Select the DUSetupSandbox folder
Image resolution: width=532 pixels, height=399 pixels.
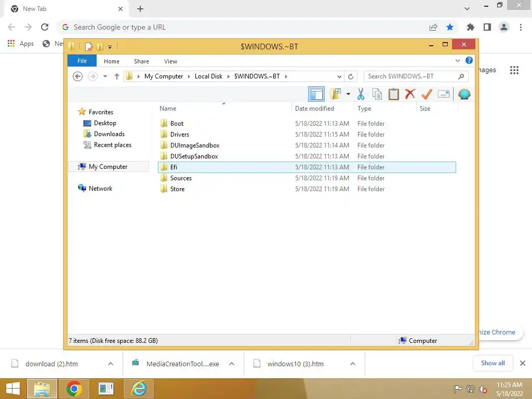coord(194,156)
